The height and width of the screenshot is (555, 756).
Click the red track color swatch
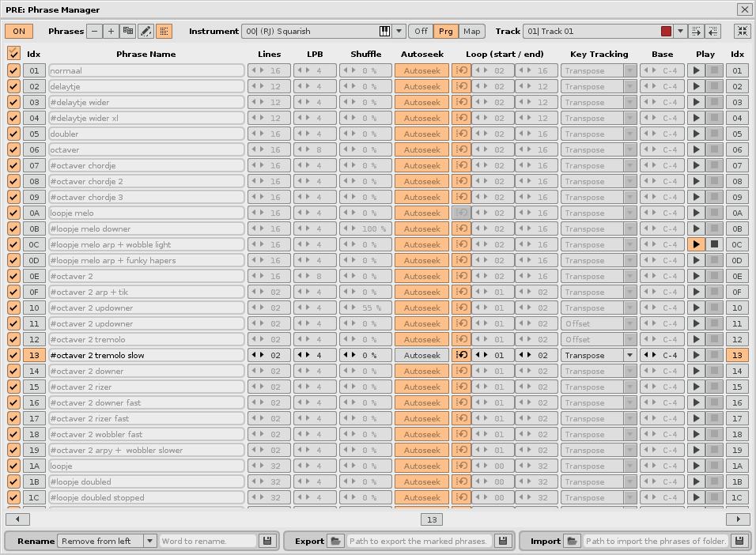click(x=666, y=32)
